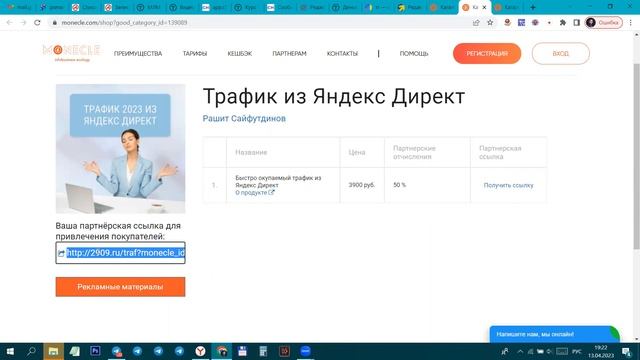Click the ВХОД button
Image resolution: width=640 pixels, height=360 pixels.
click(561, 53)
